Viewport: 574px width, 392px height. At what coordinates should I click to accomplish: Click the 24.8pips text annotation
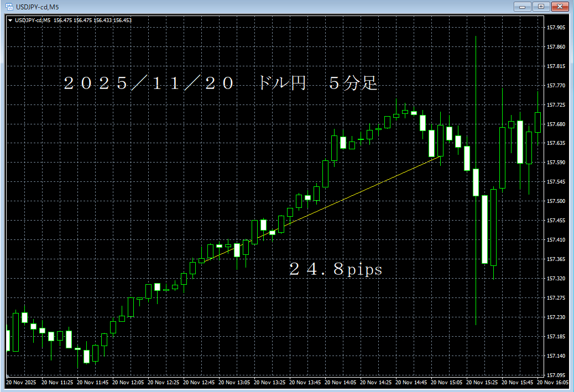pyautogui.click(x=336, y=270)
